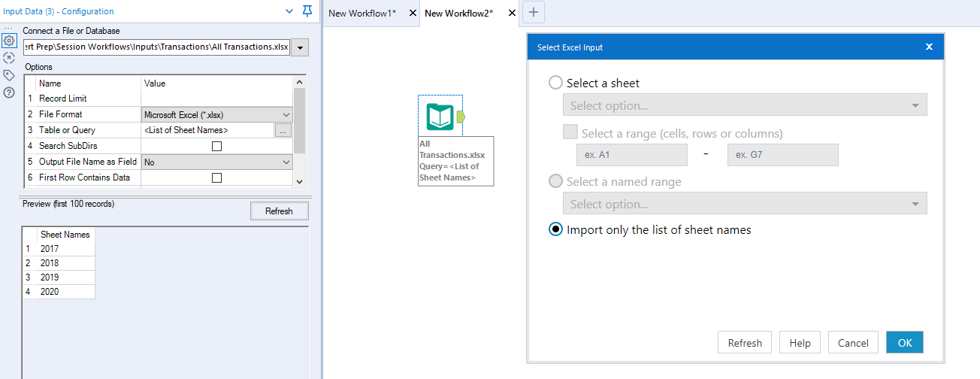This screenshot has width=980, height=379.
Task: Open Output File Name as Field dropdown
Action: click(x=286, y=162)
